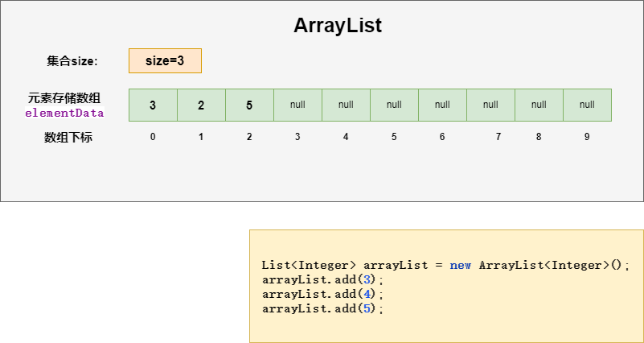644x343 pixels.
Task: Select the List<Integer> arrayList declaration line
Action: click(445, 265)
